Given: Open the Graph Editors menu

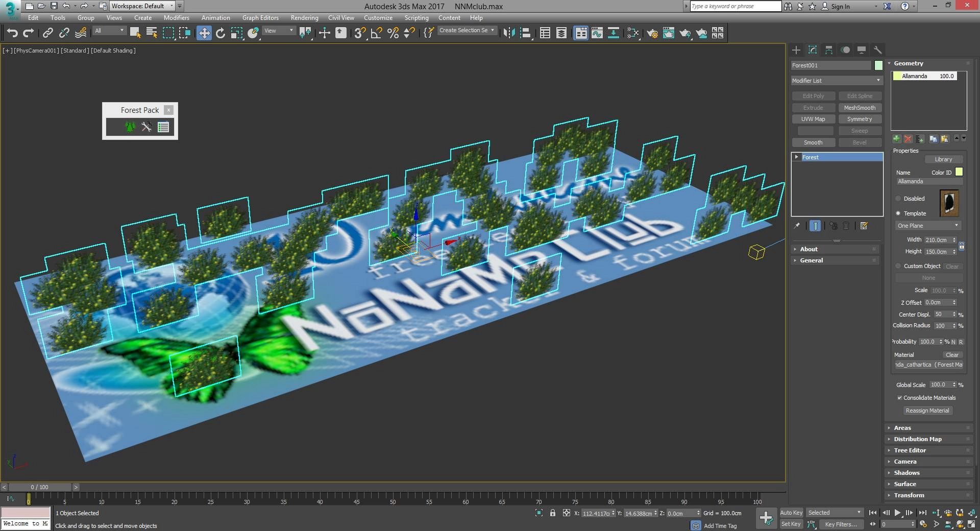Looking at the screenshot, I should [x=260, y=18].
